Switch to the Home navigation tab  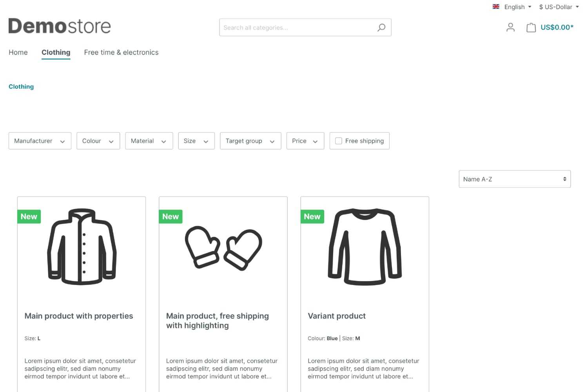point(18,52)
